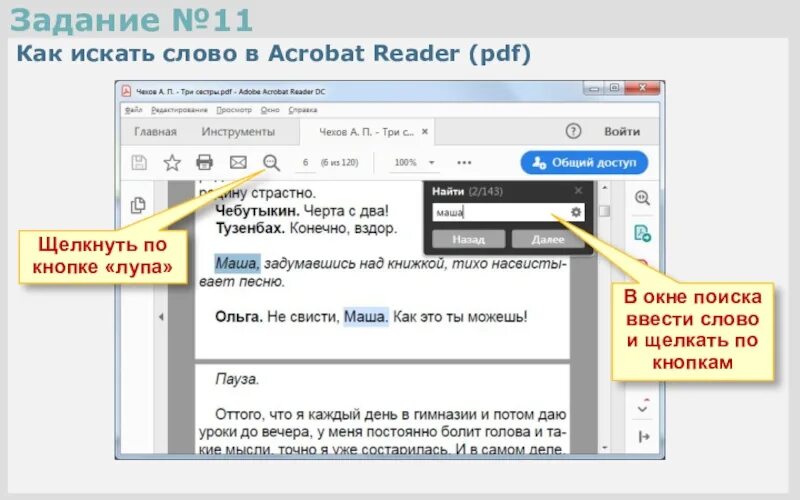The height and width of the screenshot is (500, 800).
Task: Open the zoom level dropdown arrow
Action: pos(431,163)
